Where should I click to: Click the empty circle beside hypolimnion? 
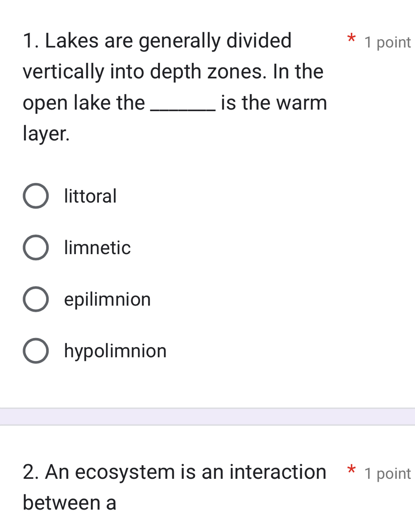pos(36,351)
